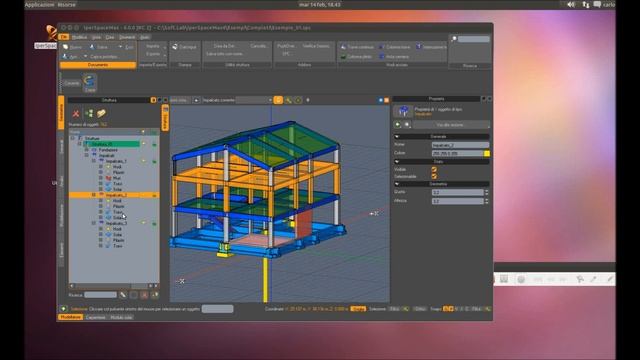Open the Impalcato corrente dropdown
Image resolution: width=640 pixels, height=360 pixels.
pyautogui.click(x=254, y=100)
